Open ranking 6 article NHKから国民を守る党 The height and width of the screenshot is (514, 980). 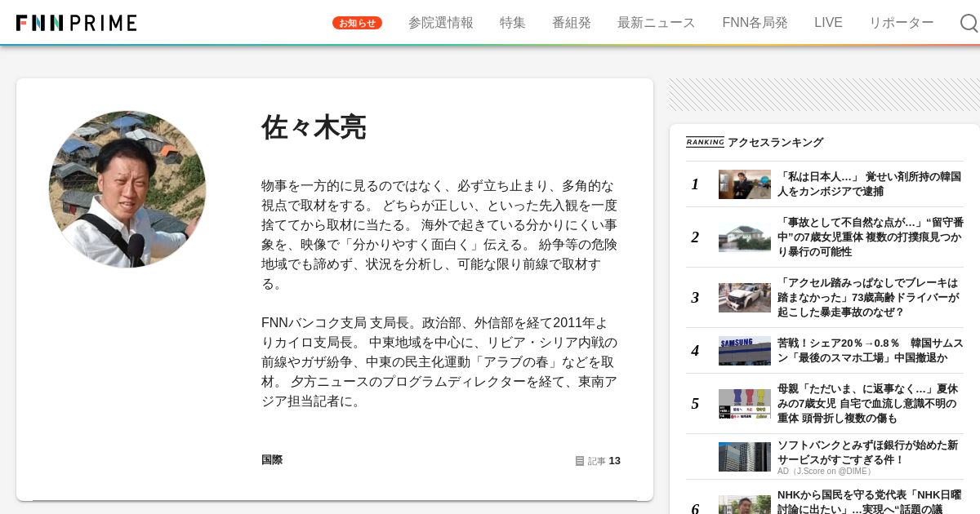click(871, 501)
